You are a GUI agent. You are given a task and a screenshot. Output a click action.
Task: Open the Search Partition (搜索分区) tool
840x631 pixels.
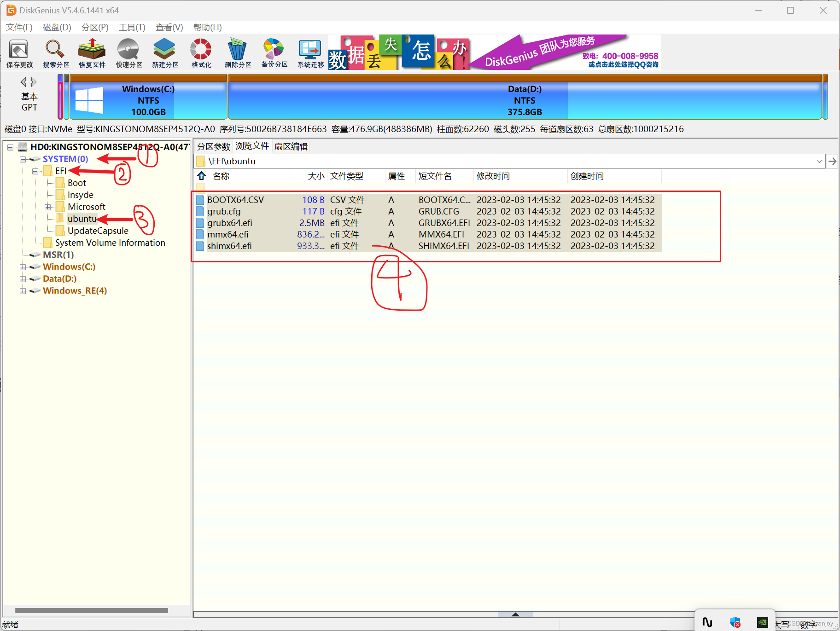tap(56, 53)
